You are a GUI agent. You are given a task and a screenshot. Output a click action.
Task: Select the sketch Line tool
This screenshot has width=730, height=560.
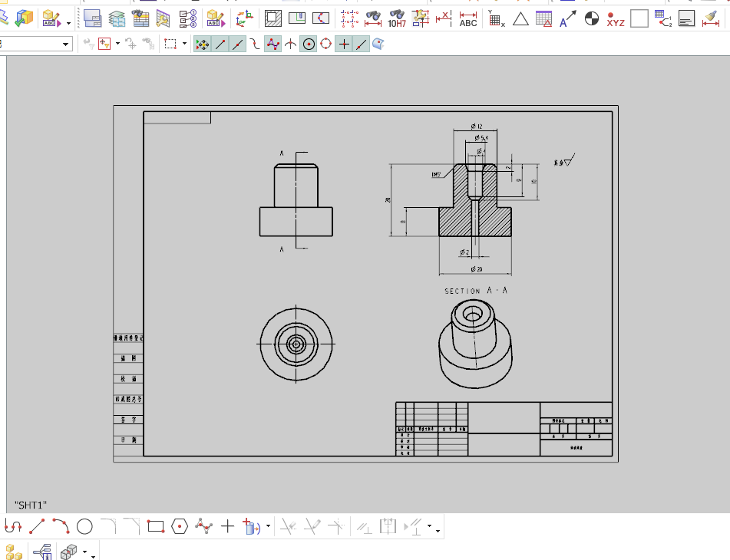tap(37, 526)
